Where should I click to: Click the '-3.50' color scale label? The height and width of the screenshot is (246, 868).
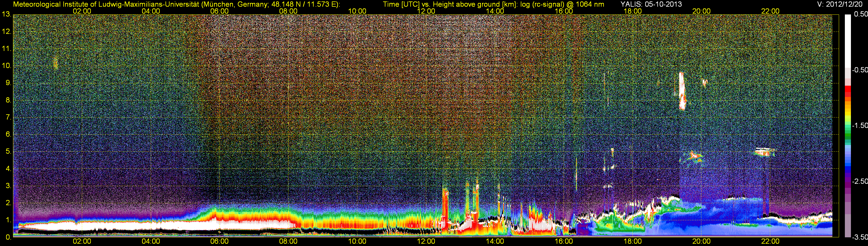[x=860, y=237]
